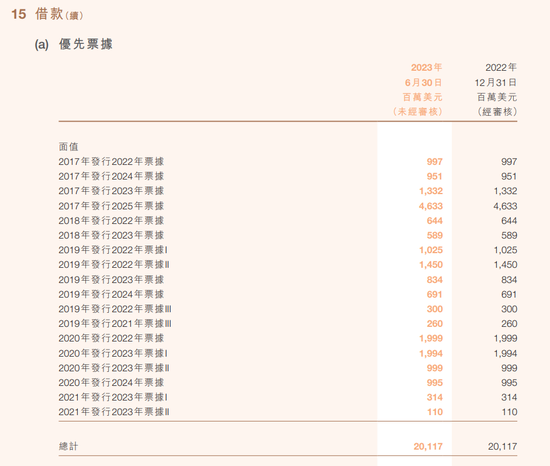This screenshot has height=466, width=550.
Task: Select the '(經審核)' header note
Action: click(x=497, y=112)
